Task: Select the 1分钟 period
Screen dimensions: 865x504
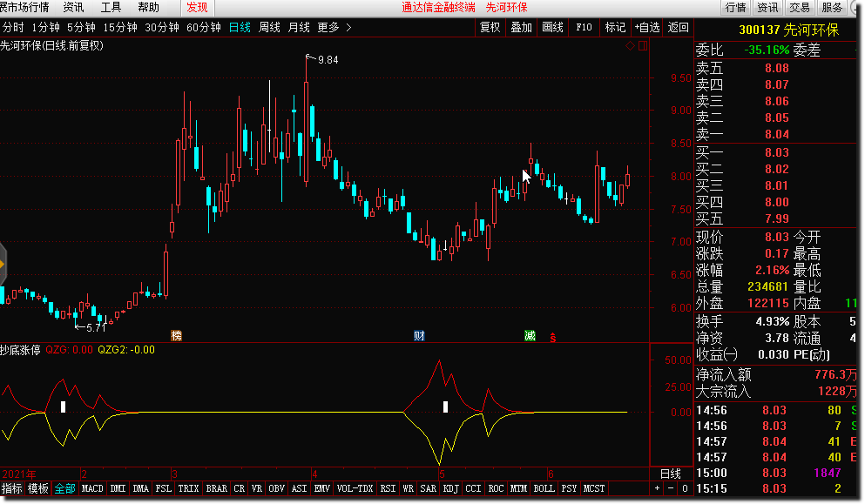Action: [45, 27]
